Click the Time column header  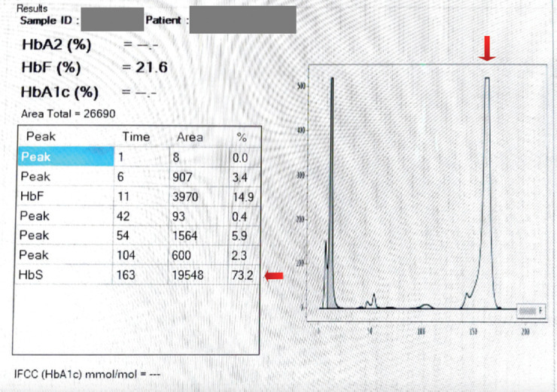coord(135,137)
